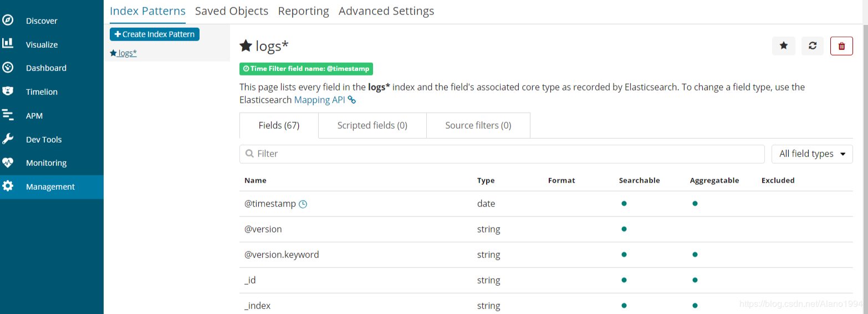Refresh the field list with the reload icon
This screenshot has height=314, width=868.
click(813, 46)
